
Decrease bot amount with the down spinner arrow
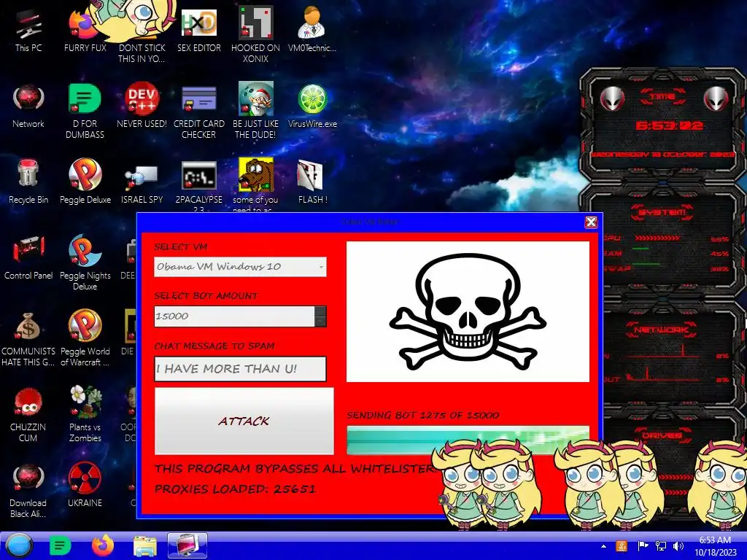pos(321,322)
